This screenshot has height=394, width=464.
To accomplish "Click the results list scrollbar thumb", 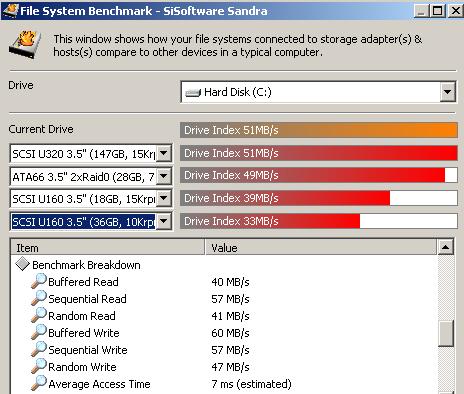I will [x=446, y=333].
